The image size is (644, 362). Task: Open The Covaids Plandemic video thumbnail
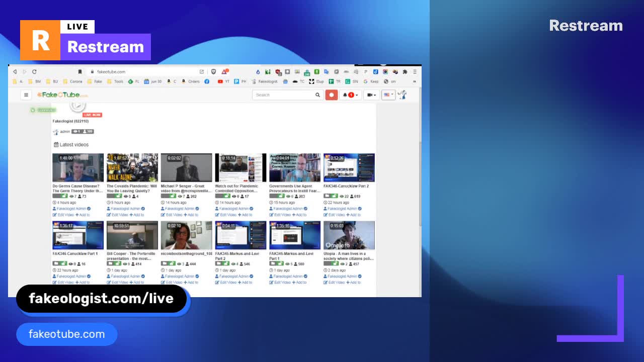coord(132,167)
